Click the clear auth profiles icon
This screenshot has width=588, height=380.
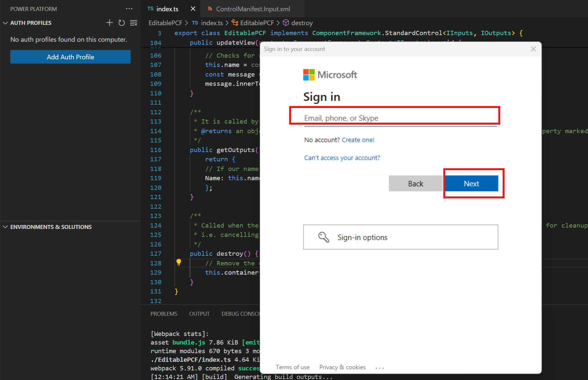point(134,23)
